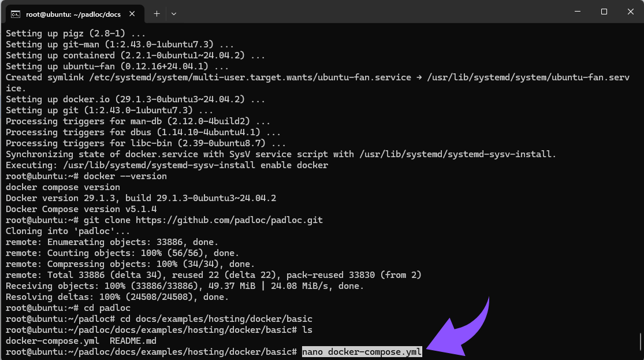
Task: Minimize the terminal window
Action: 578,12
